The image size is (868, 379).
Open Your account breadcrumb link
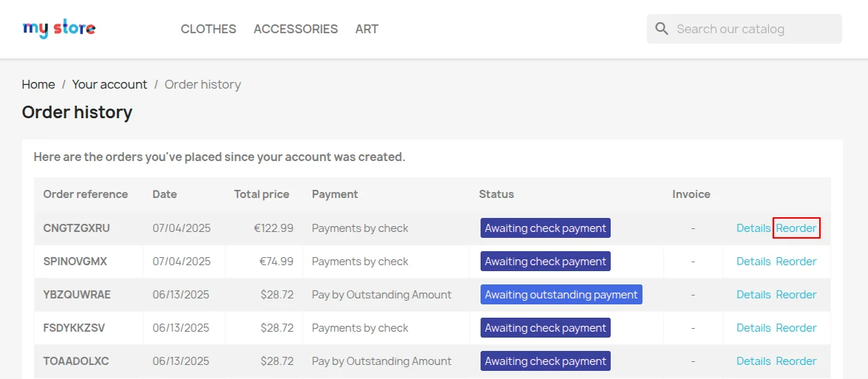tap(109, 84)
